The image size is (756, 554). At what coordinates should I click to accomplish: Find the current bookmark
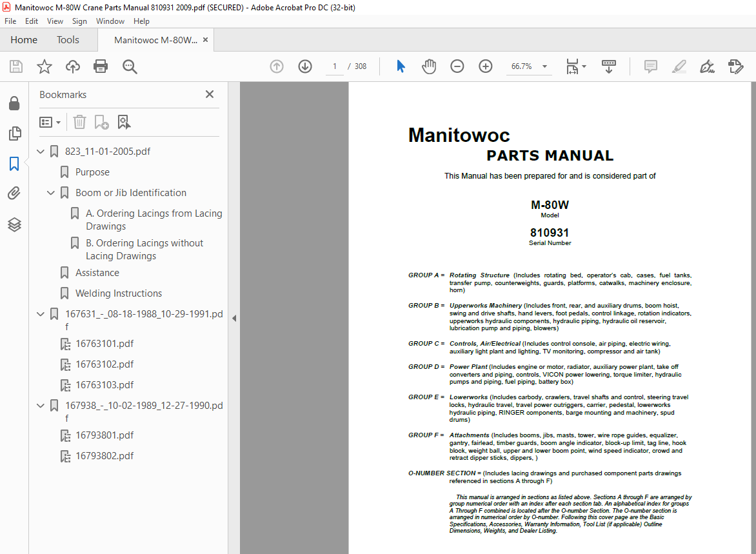pyautogui.click(x=124, y=122)
